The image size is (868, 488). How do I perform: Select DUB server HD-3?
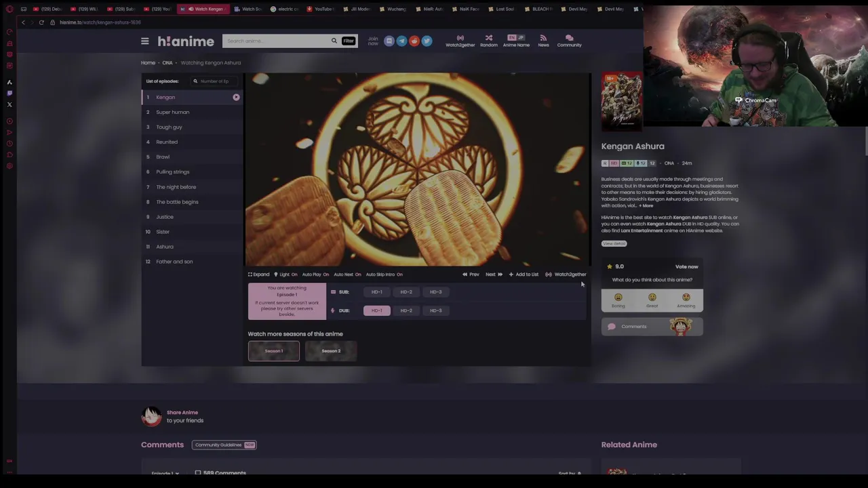435,310
